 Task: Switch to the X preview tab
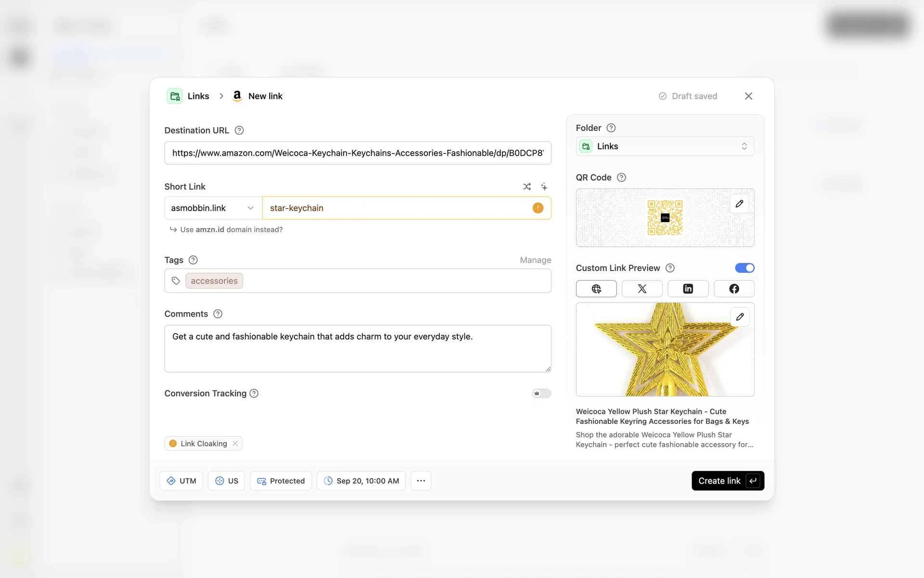tap(642, 289)
